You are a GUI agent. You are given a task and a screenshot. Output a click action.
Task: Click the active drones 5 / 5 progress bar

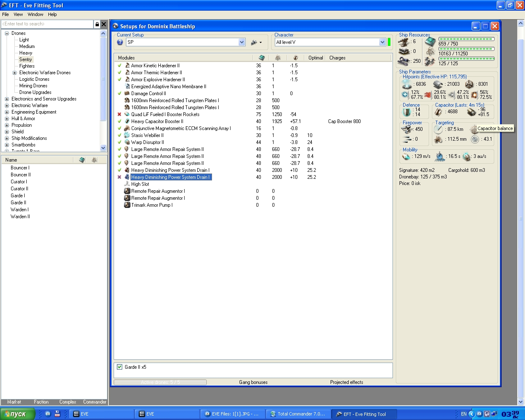point(160,382)
